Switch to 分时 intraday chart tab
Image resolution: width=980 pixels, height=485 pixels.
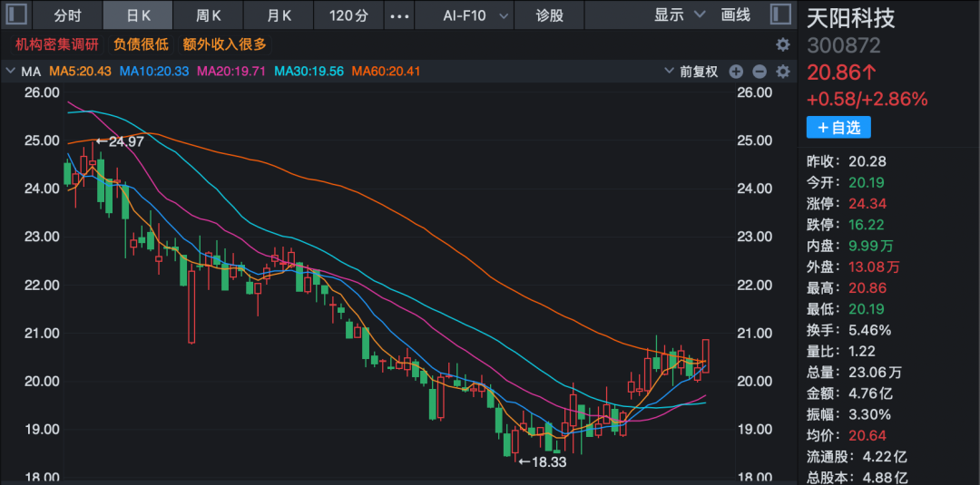pyautogui.click(x=67, y=15)
